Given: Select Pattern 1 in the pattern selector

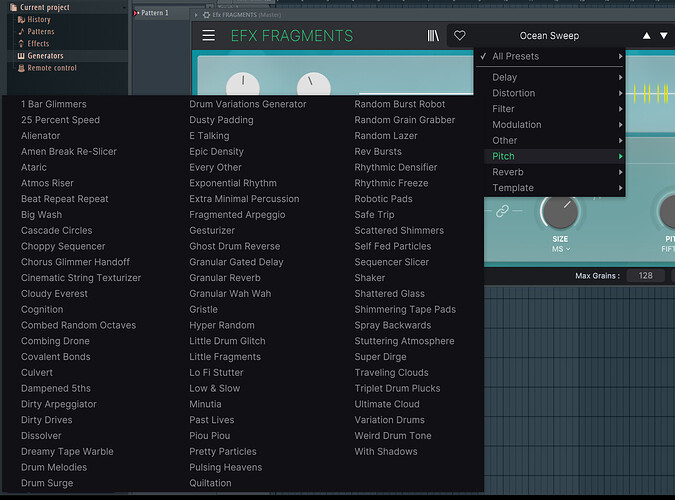Looking at the screenshot, I should click(x=155, y=13).
